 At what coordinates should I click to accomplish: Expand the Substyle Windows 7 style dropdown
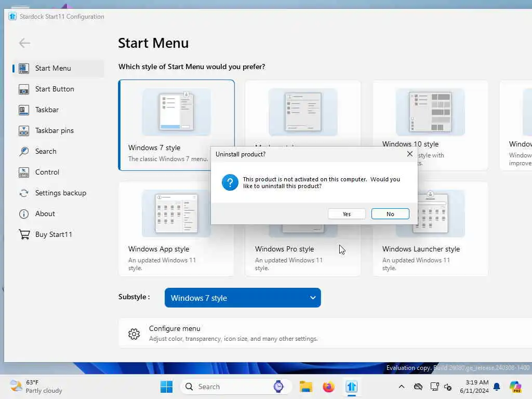click(243, 298)
